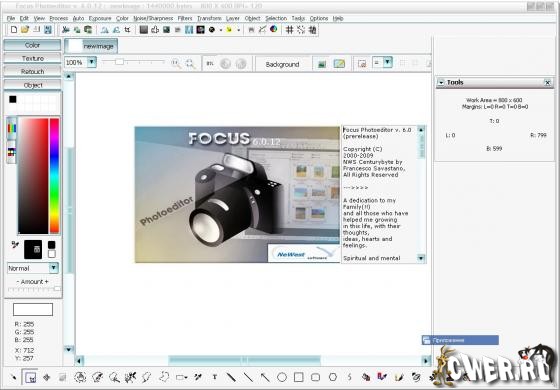This screenshot has width=560, height=390.
Task: Click the Texture panel button
Action: 32,58
